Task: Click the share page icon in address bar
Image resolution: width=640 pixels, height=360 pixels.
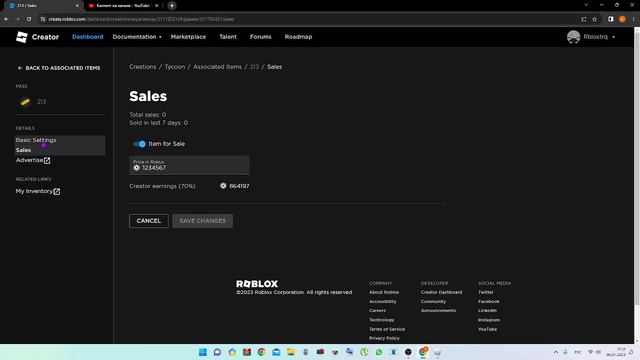Action: (x=584, y=19)
